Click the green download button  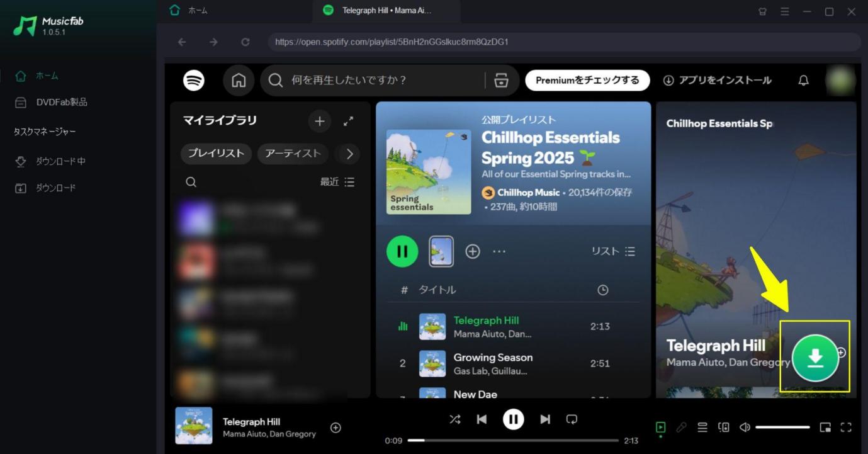click(815, 357)
